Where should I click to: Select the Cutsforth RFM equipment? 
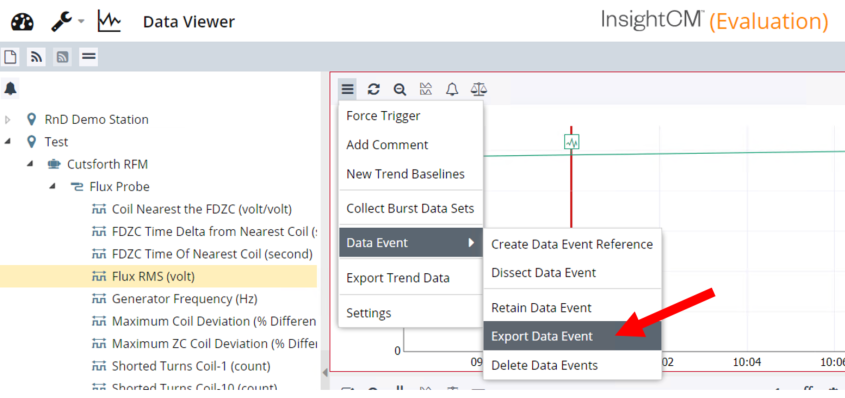pos(107,164)
